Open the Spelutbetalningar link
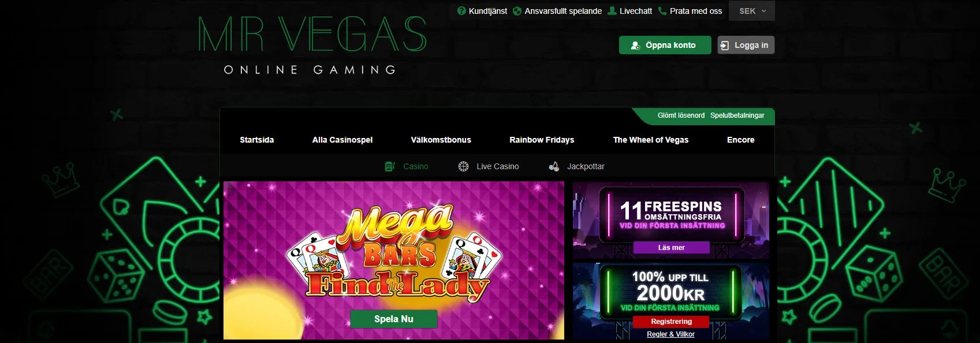 737,115
